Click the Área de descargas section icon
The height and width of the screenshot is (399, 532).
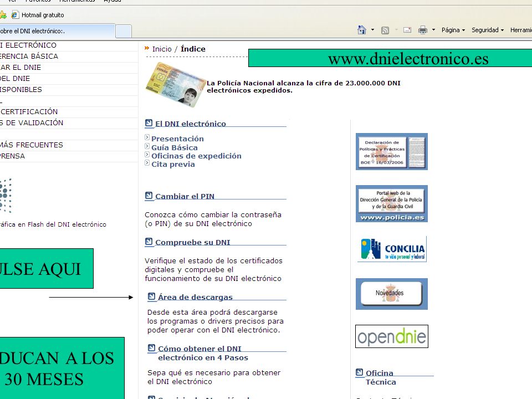tap(151, 296)
